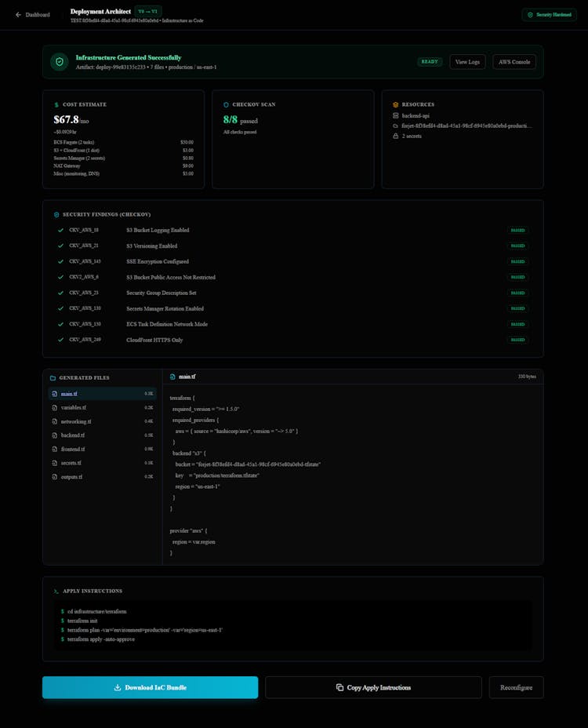The image size is (588, 728).
Task: Click the dollar icon in Cost Estimate
Action: pos(56,104)
